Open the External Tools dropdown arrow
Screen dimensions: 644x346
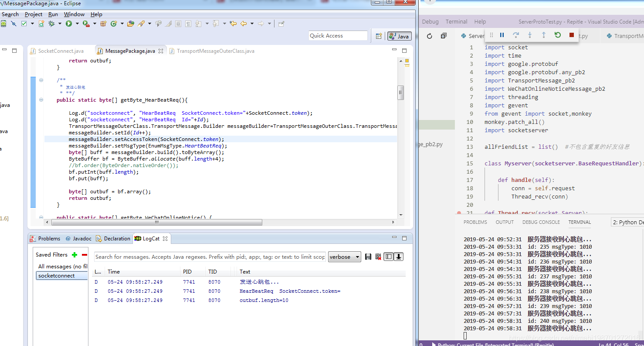pyautogui.click(x=94, y=24)
